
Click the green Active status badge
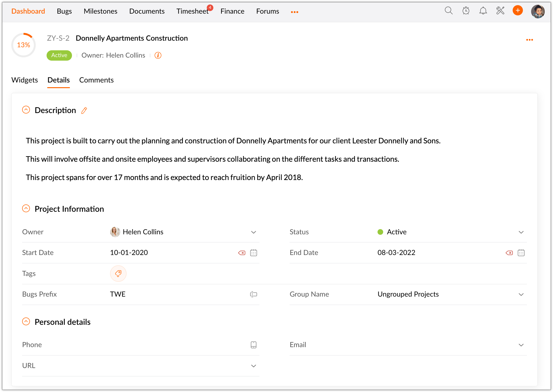(x=59, y=55)
